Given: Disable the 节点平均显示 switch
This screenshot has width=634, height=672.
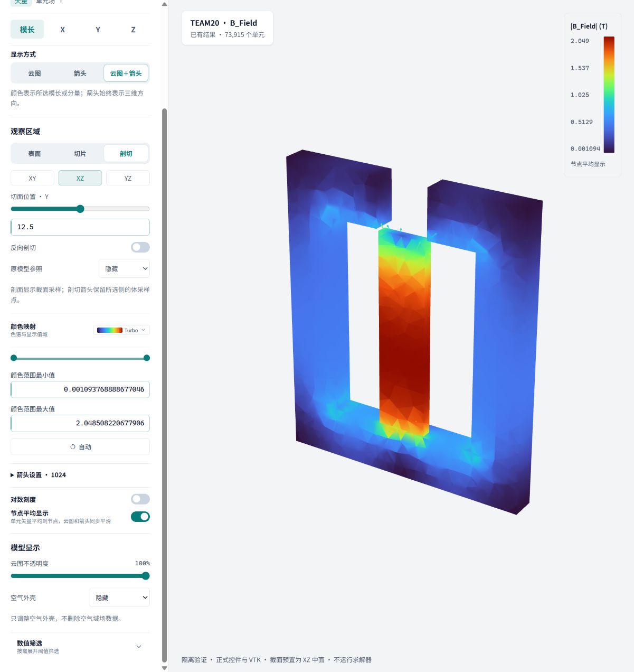Looking at the screenshot, I should click(x=140, y=517).
